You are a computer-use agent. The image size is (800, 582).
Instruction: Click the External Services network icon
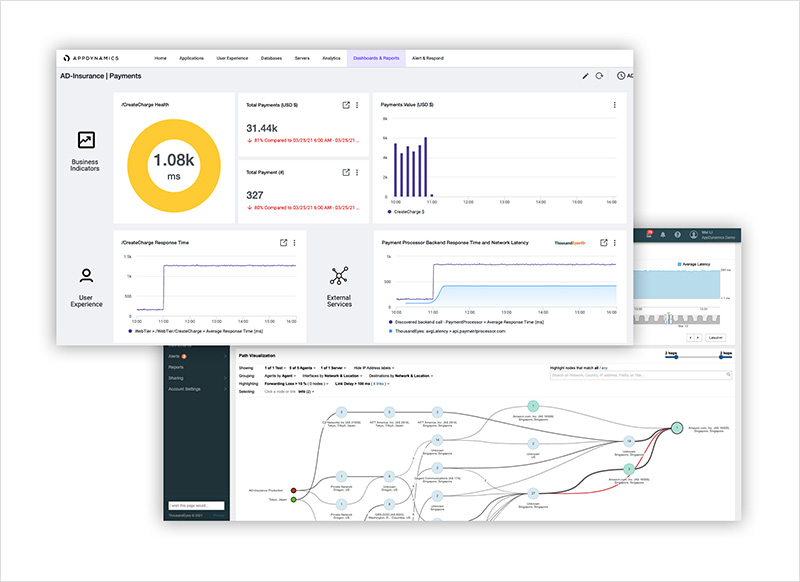pos(339,276)
